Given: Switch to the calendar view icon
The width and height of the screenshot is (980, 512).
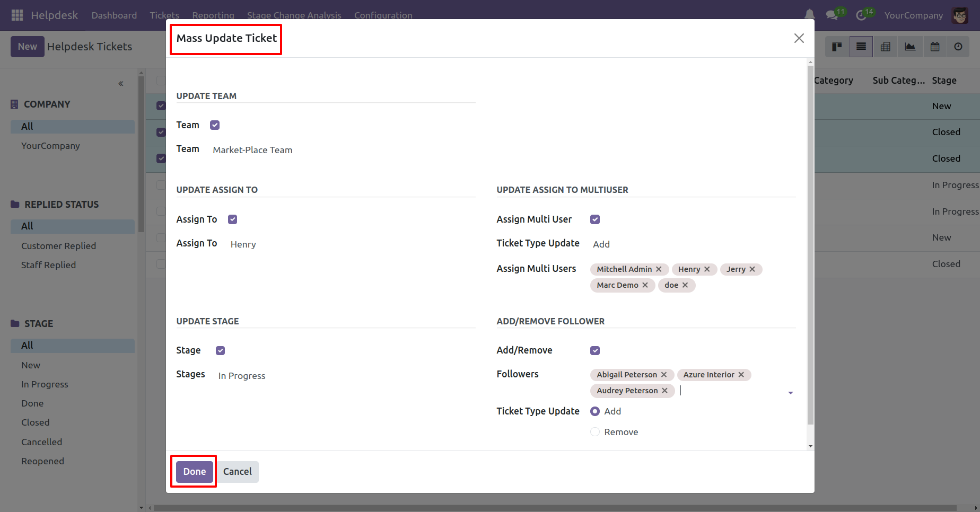Looking at the screenshot, I should click(935, 47).
